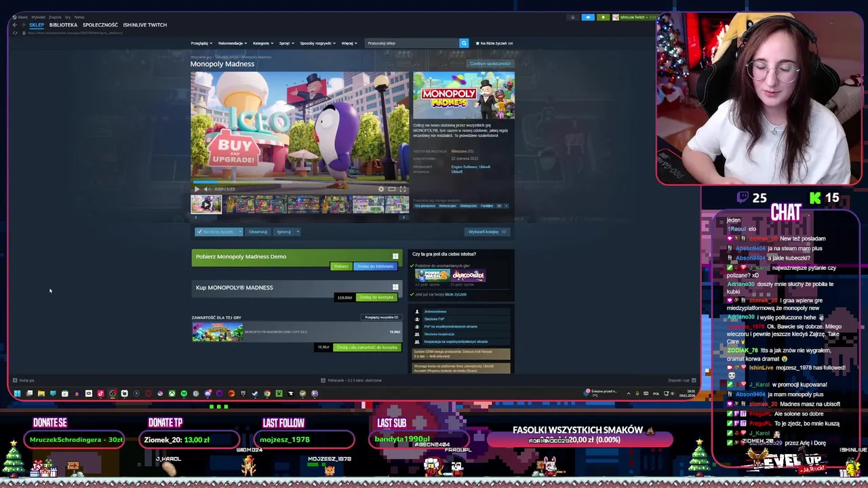Screen dimensions: 868x488
Task: Go back using the Steam back arrow
Action: pyautogui.click(x=15, y=25)
